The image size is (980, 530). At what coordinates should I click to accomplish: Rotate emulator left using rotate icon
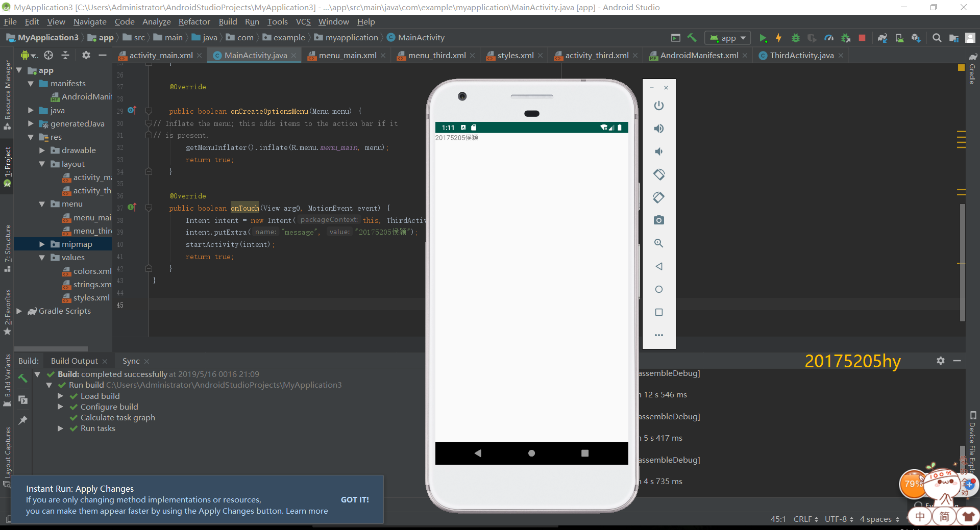(659, 174)
